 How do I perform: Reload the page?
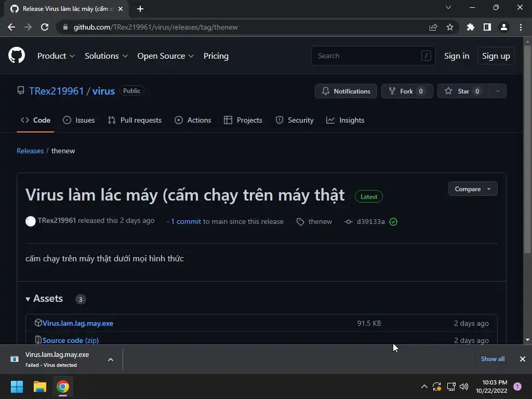tap(45, 27)
